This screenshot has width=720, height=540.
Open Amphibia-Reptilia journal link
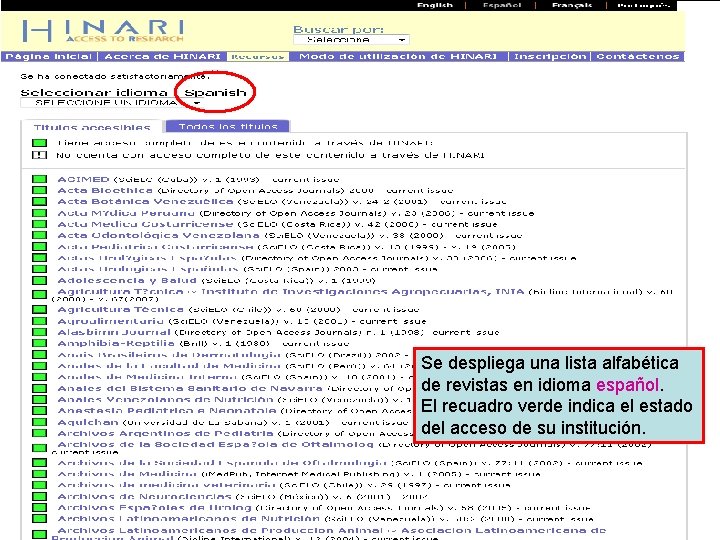116,343
